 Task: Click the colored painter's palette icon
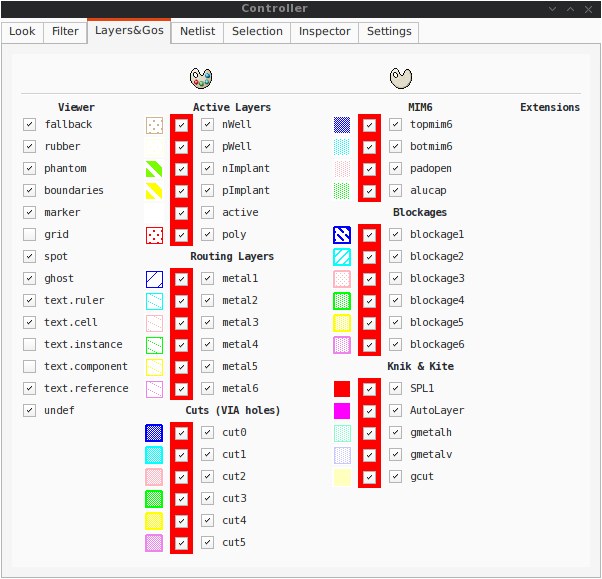(201, 78)
